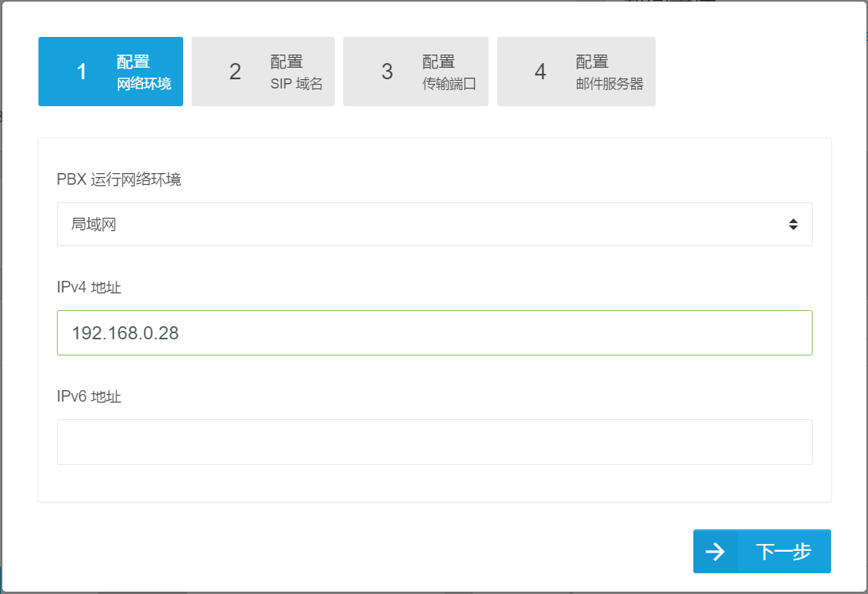Click the empty IPv6 地址 input field
Image resolution: width=868 pixels, height=594 pixels.
(x=435, y=442)
